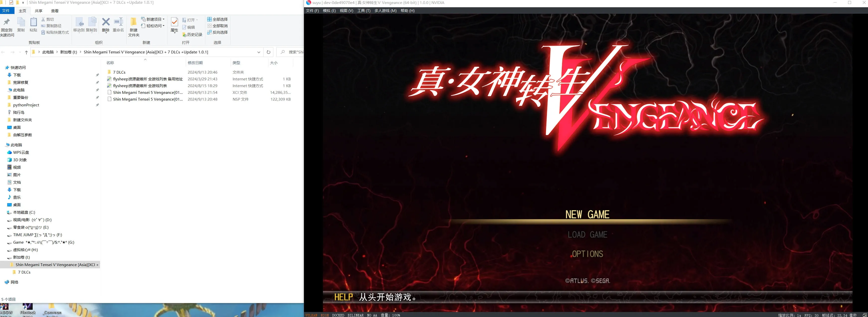This screenshot has width=868, height=317.
Task: Click the suyu status bar docked-window icon
Action: (x=864, y=315)
